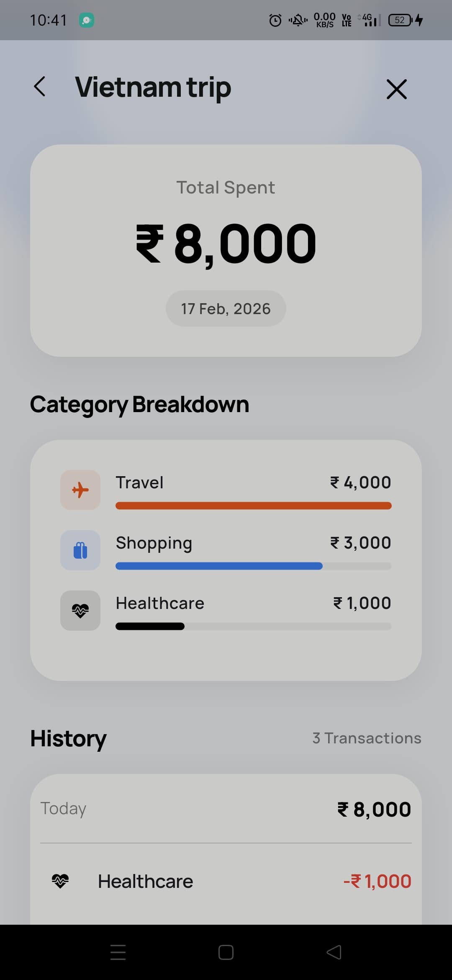Tap the orange Travel progress bar
This screenshot has width=452, height=980.
(x=253, y=505)
